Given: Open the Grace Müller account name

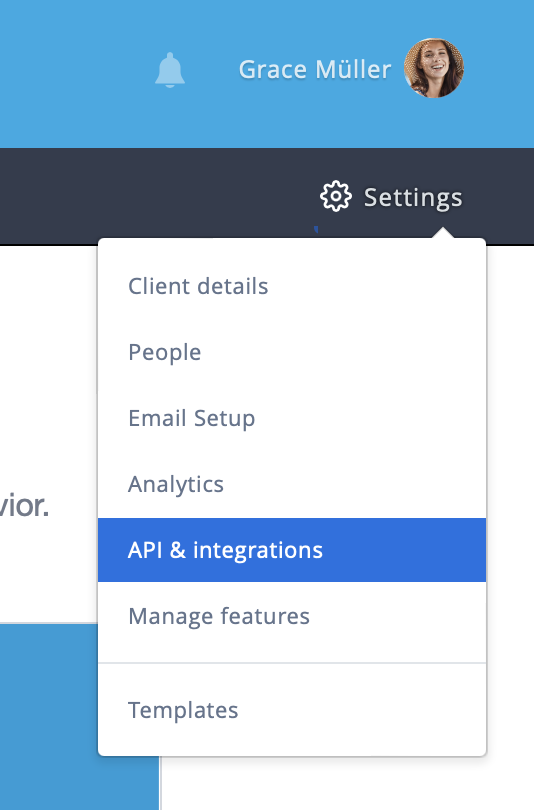Looking at the screenshot, I should [315, 69].
